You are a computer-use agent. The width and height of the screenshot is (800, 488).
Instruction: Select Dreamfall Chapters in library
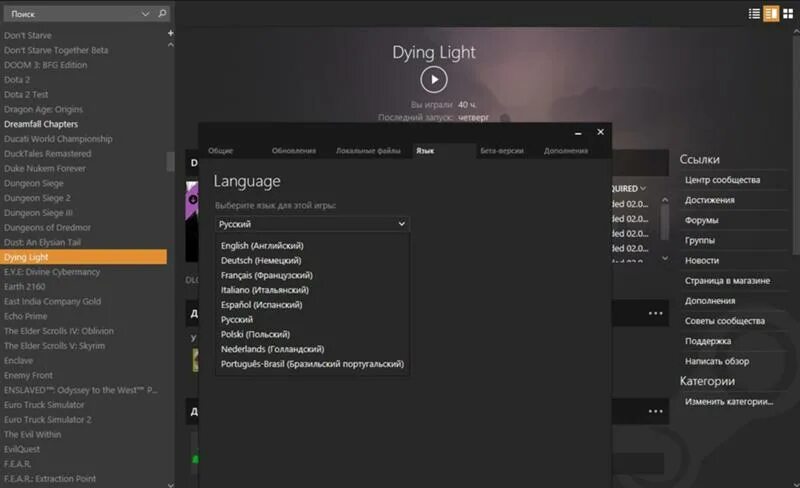(41, 124)
